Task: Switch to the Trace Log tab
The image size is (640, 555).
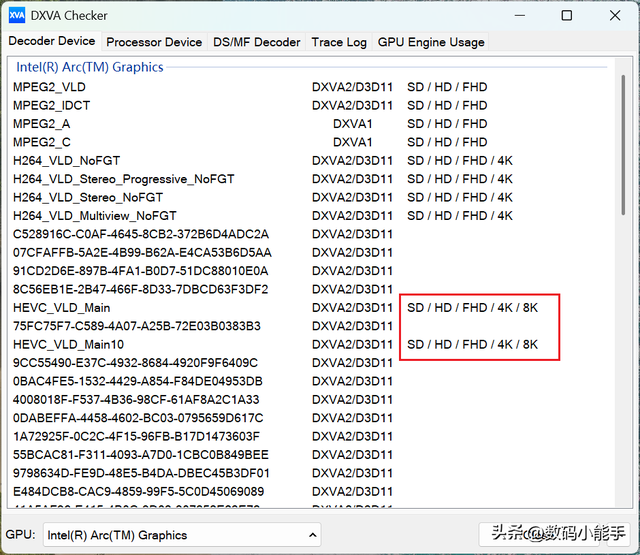Action: coord(339,42)
